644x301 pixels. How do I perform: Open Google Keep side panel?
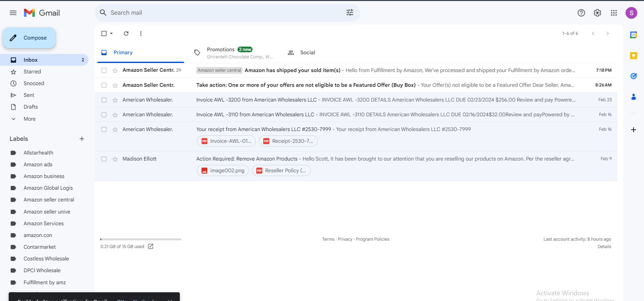click(634, 56)
